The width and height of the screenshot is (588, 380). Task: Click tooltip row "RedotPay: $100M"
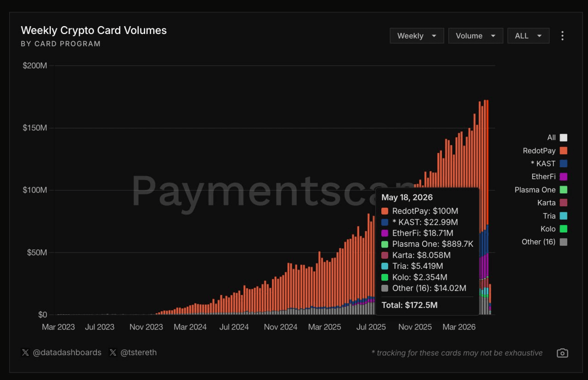pos(420,211)
